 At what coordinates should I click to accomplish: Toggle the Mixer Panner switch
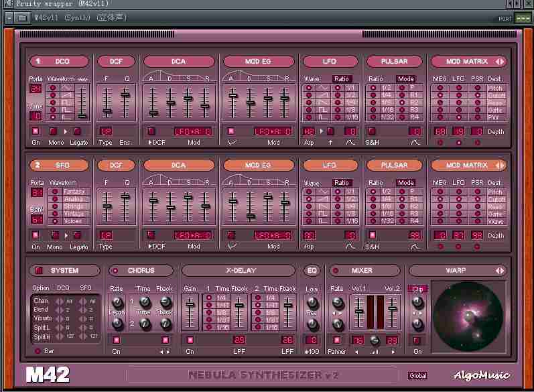336,340
